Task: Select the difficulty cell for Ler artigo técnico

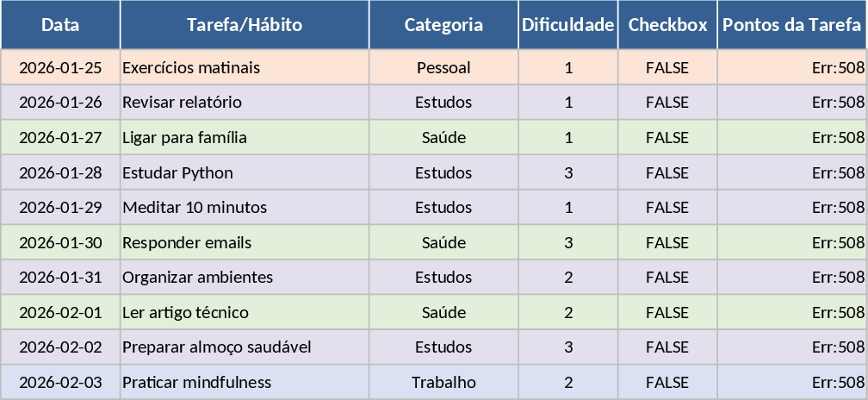Action: point(568,312)
